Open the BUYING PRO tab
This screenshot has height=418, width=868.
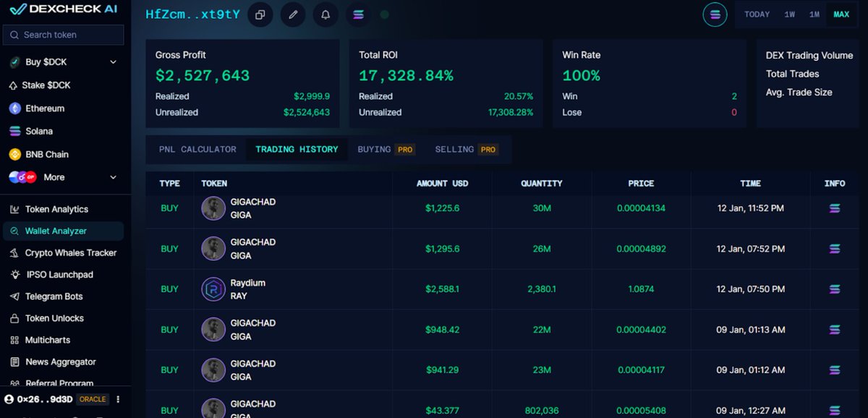[386, 149]
